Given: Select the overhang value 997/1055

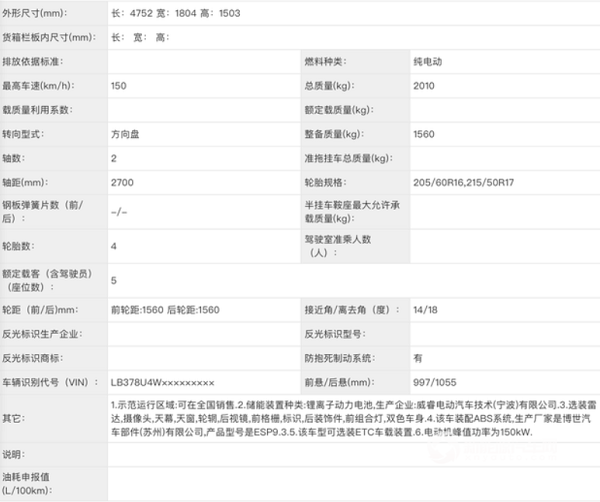Looking at the screenshot, I should 435,382.
